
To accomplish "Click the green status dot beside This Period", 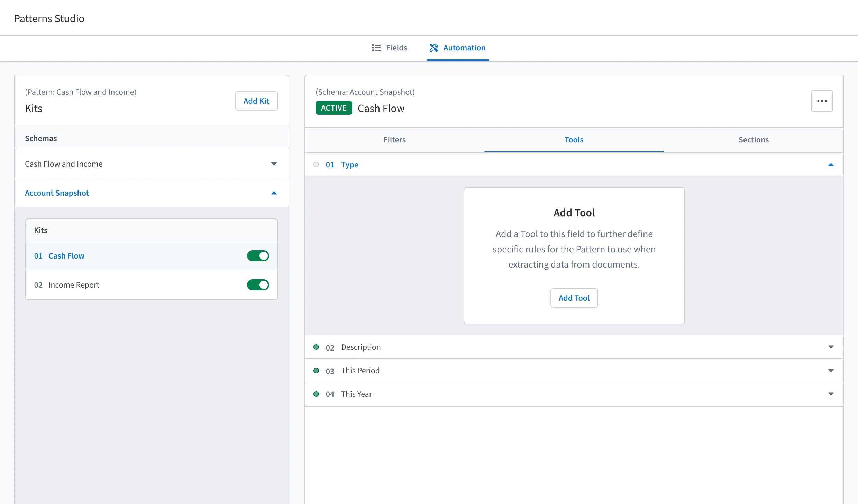I will click(316, 371).
